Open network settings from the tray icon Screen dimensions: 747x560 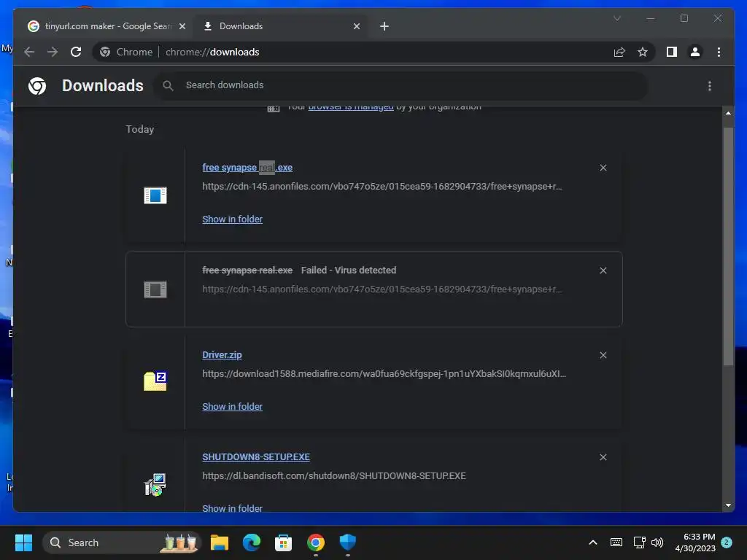coord(639,542)
